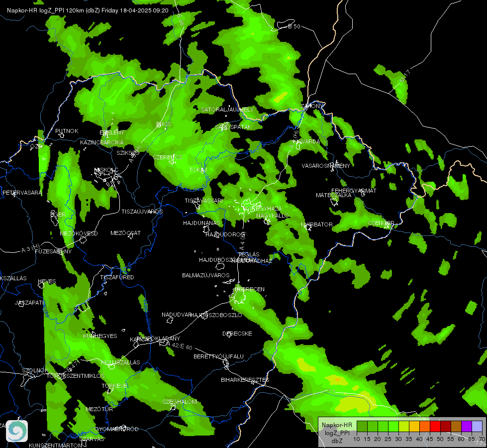Click the PETERVASARA town label
The height and width of the screenshot is (448, 487).
[x=22, y=193]
